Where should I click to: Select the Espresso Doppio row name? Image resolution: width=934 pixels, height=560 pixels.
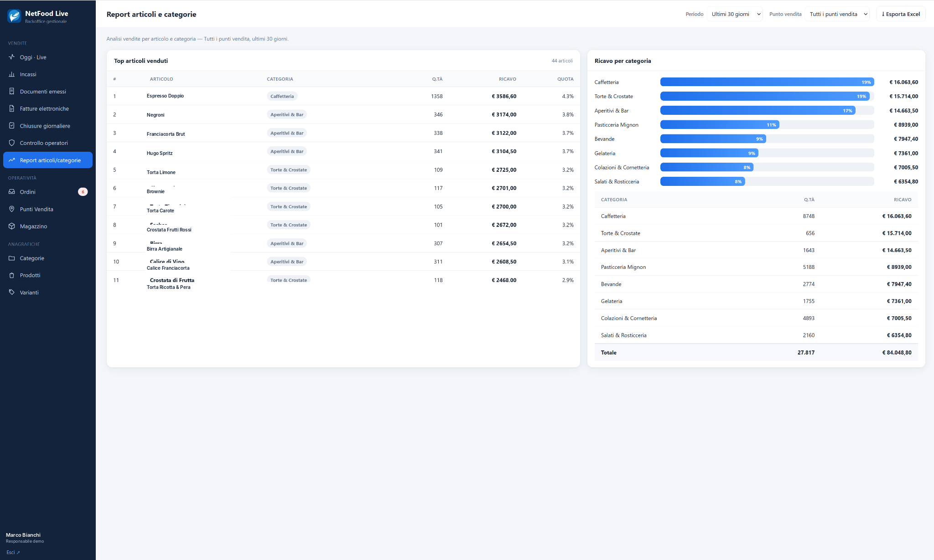tap(165, 96)
